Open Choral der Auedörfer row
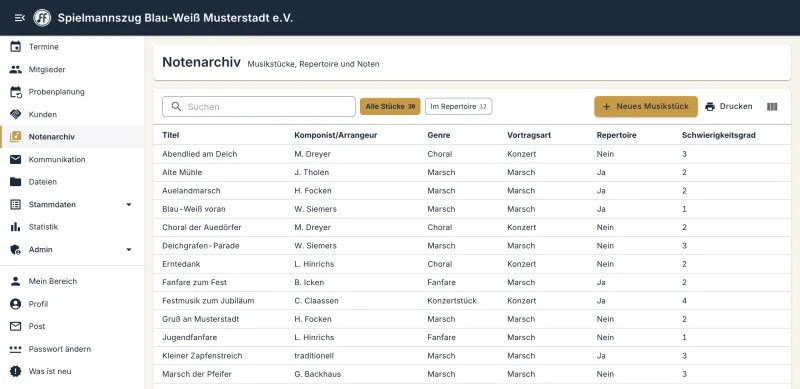This screenshot has height=389, width=800. coord(472,227)
